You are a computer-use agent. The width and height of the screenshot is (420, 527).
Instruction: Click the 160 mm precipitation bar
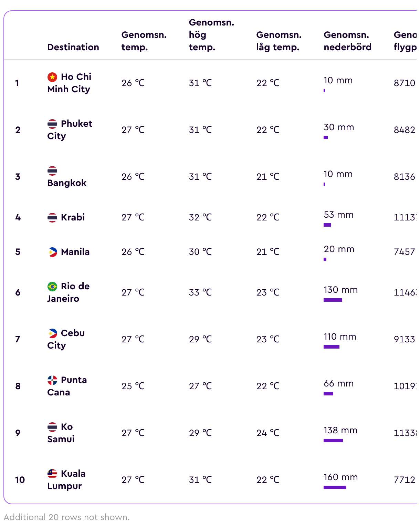[x=335, y=487]
